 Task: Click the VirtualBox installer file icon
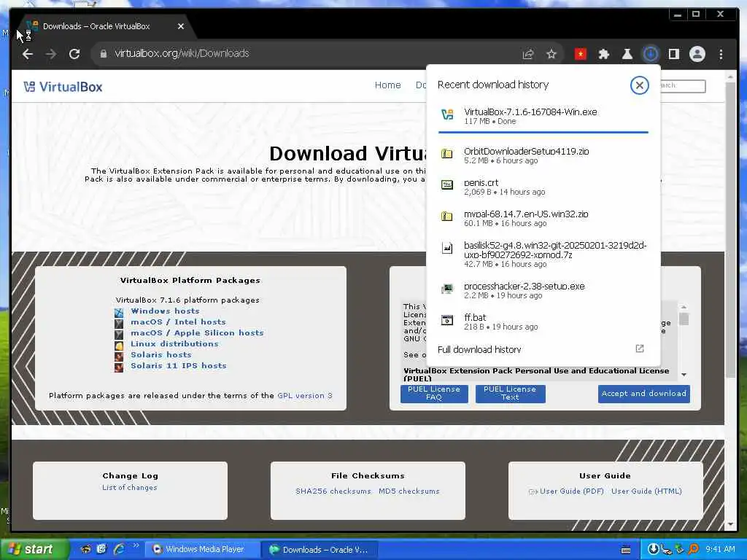pos(447,114)
